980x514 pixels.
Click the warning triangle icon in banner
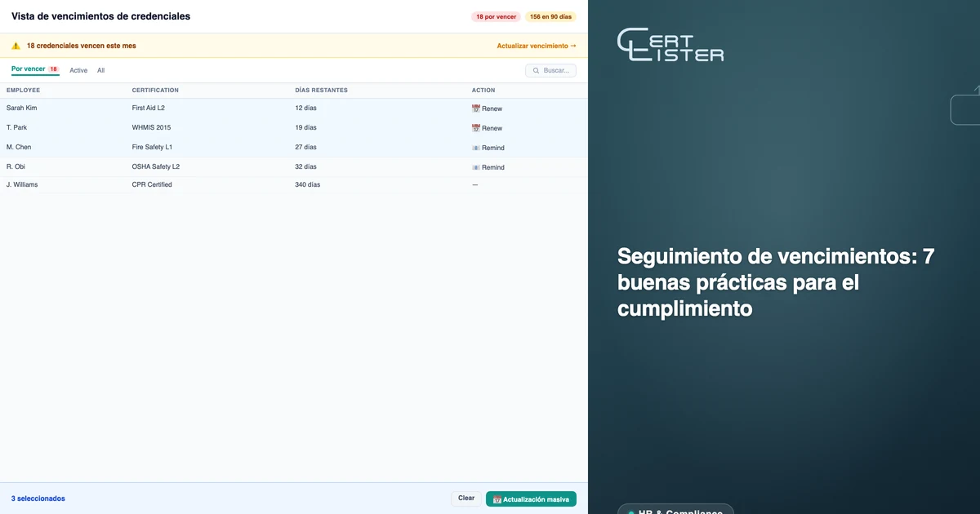pyautogui.click(x=16, y=46)
